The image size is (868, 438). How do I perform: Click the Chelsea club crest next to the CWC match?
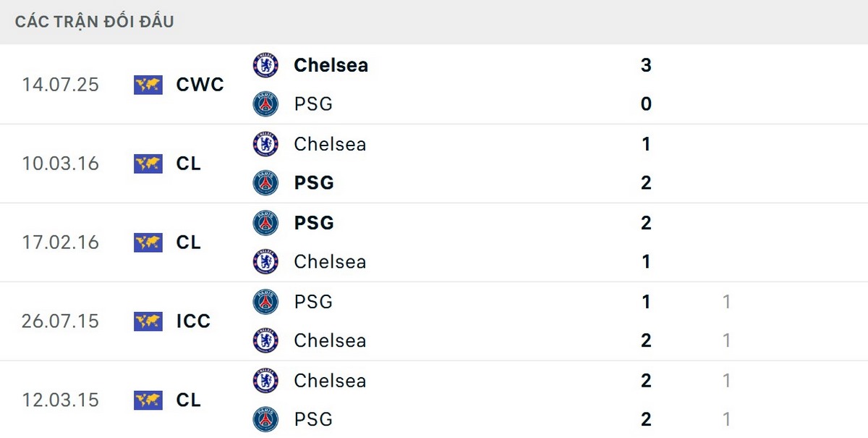pyautogui.click(x=266, y=65)
